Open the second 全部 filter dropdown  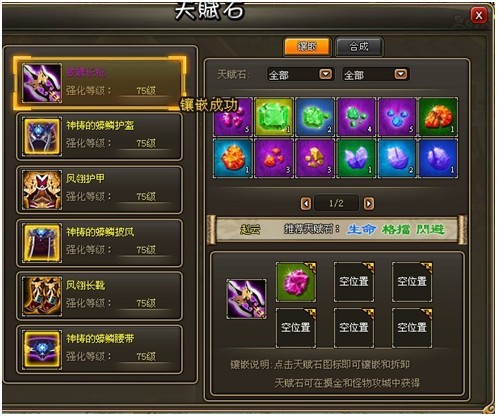pyautogui.click(x=376, y=74)
